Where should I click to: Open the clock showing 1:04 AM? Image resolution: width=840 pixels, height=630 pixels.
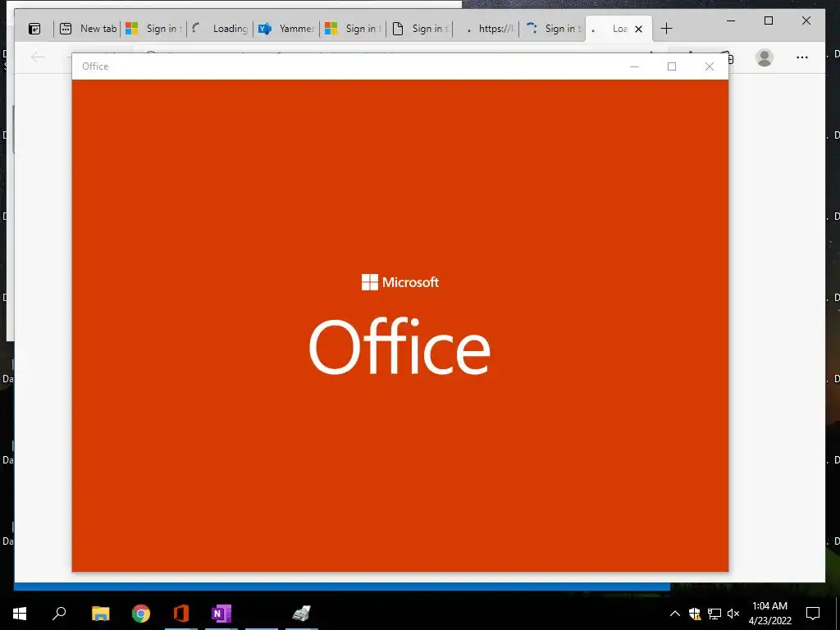[x=769, y=614]
